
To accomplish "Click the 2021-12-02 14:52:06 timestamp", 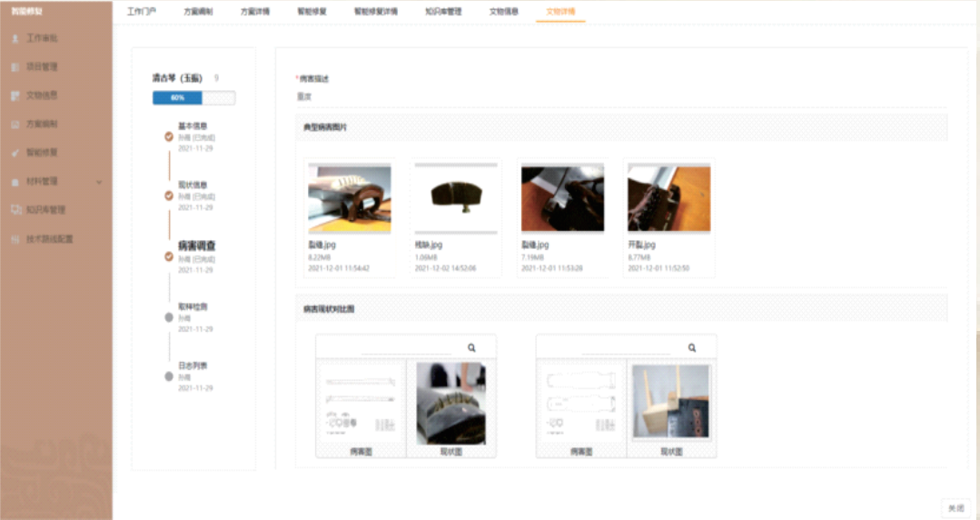I will [x=446, y=268].
